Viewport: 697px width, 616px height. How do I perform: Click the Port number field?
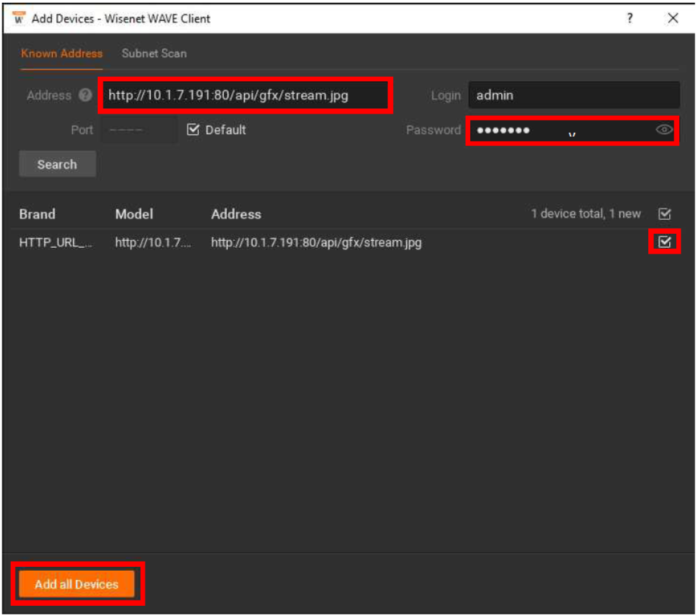tap(138, 130)
